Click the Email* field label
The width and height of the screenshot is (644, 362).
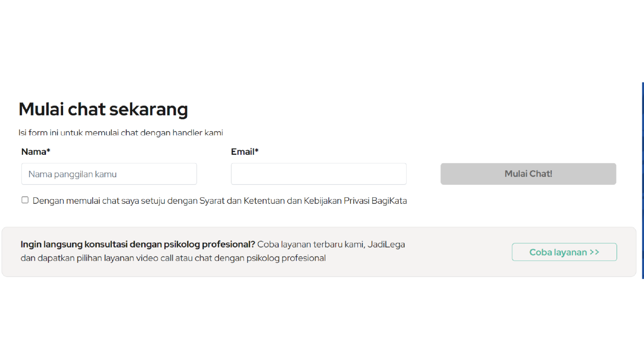click(245, 151)
